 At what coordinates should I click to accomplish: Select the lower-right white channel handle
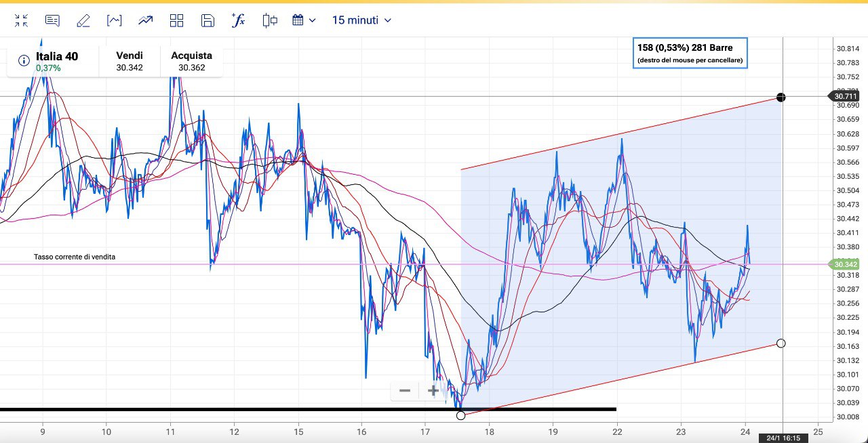point(781,343)
